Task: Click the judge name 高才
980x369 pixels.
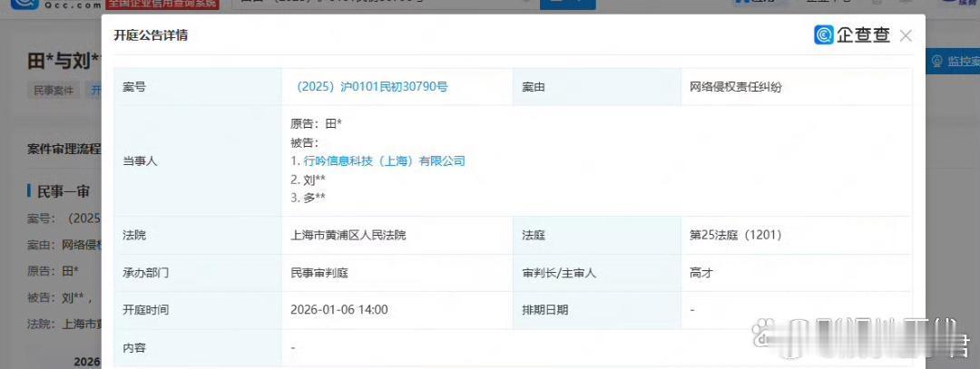Action: 701,273
